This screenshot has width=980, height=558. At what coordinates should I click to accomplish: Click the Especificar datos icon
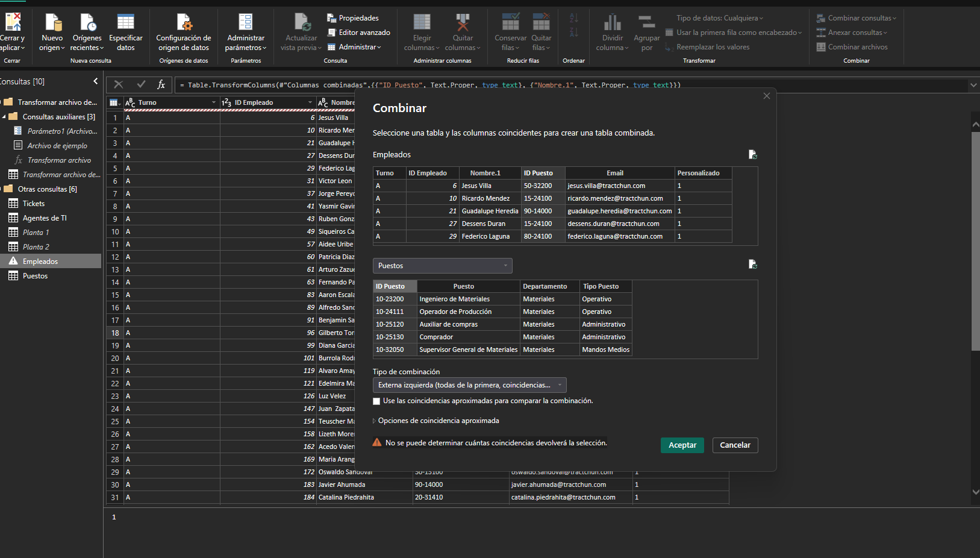(x=125, y=23)
